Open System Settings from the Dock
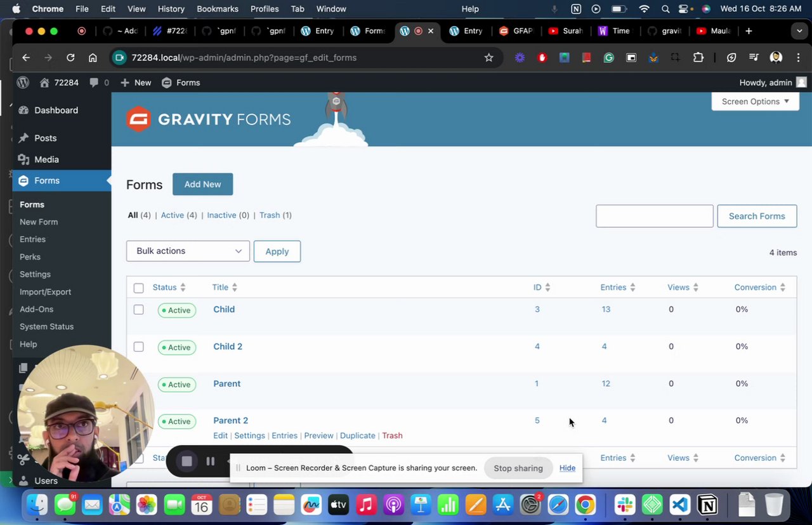 tap(530, 505)
